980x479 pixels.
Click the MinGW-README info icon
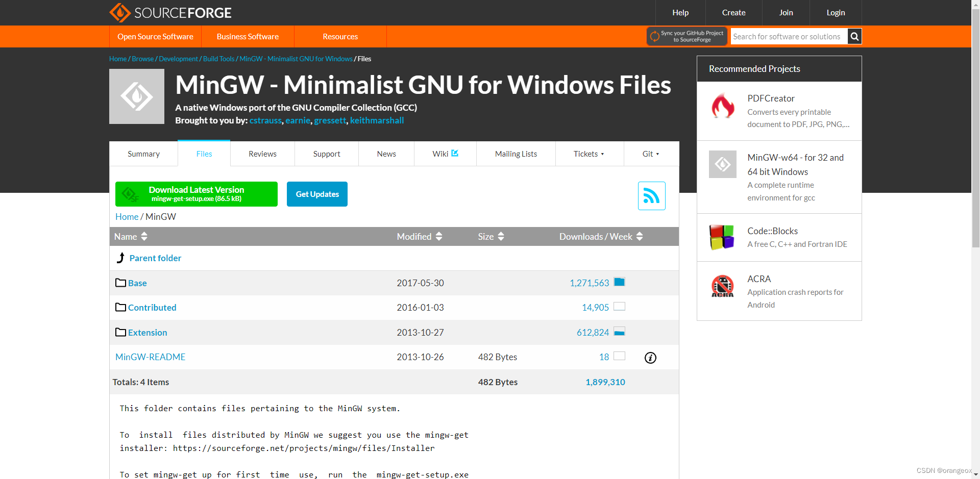click(x=650, y=358)
